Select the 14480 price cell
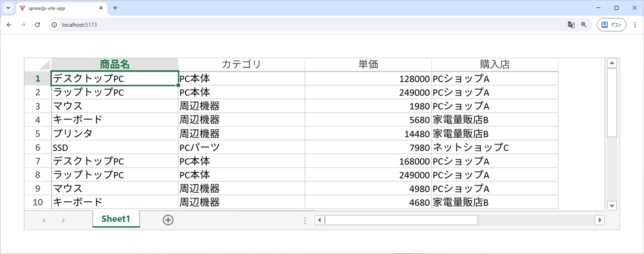This screenshot has height=254, width=644. 368,134
